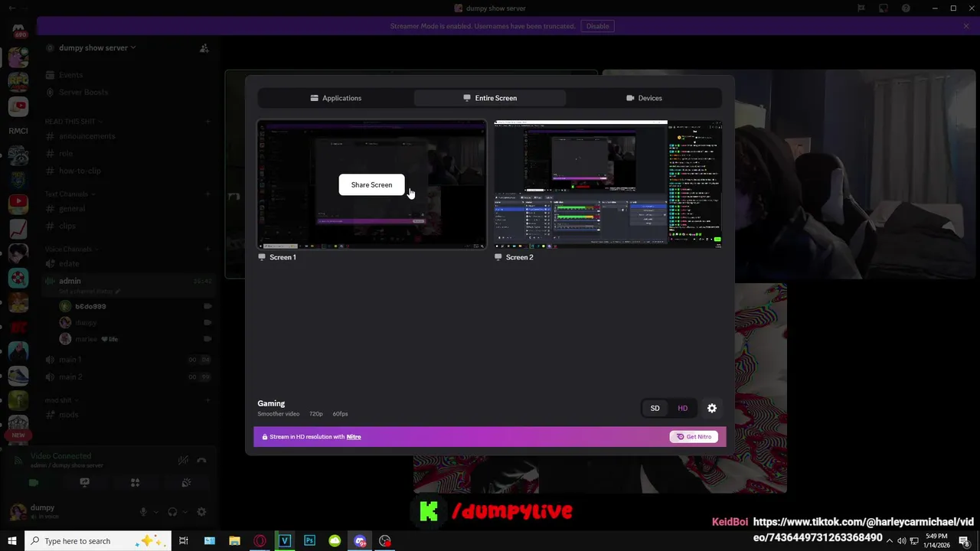980x551 pixels.
Task: Collapse the mod shit category
Action: (60, 400)
